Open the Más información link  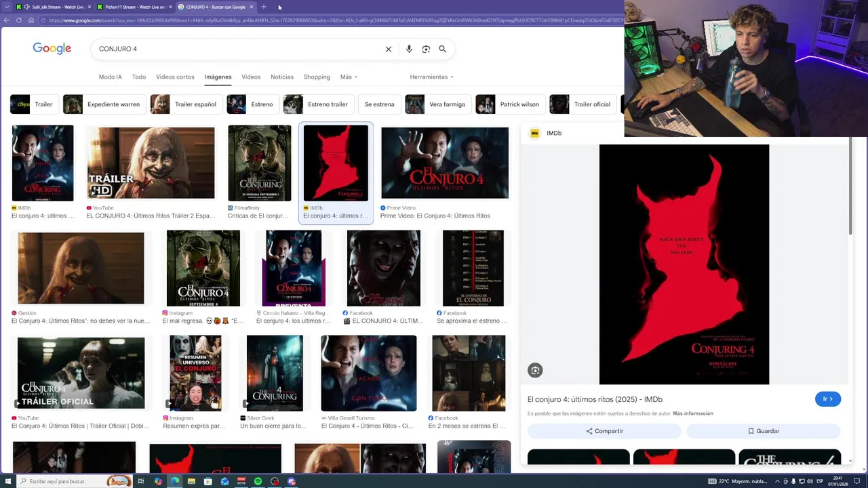coord(693,413)
